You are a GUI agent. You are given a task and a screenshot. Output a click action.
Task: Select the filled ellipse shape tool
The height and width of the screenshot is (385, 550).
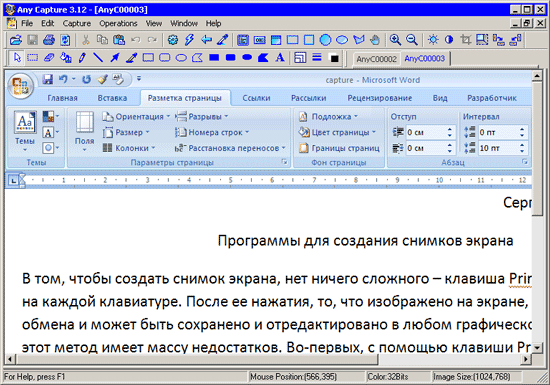247,57
